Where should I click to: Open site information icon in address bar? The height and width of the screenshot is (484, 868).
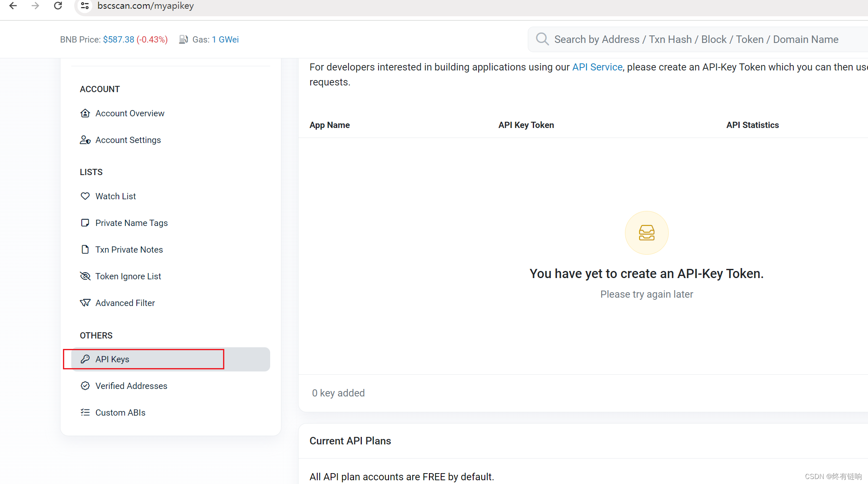(85, 6)
